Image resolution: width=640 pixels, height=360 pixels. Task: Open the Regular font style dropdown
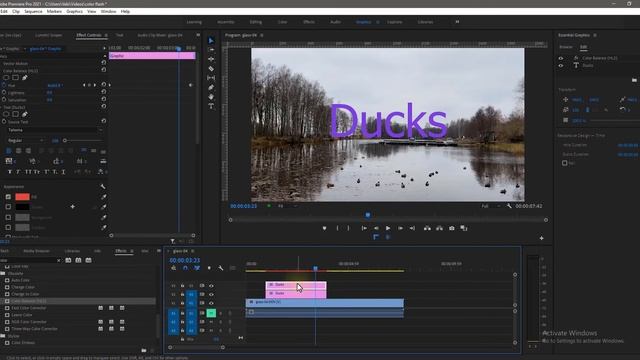pos(25,140)
